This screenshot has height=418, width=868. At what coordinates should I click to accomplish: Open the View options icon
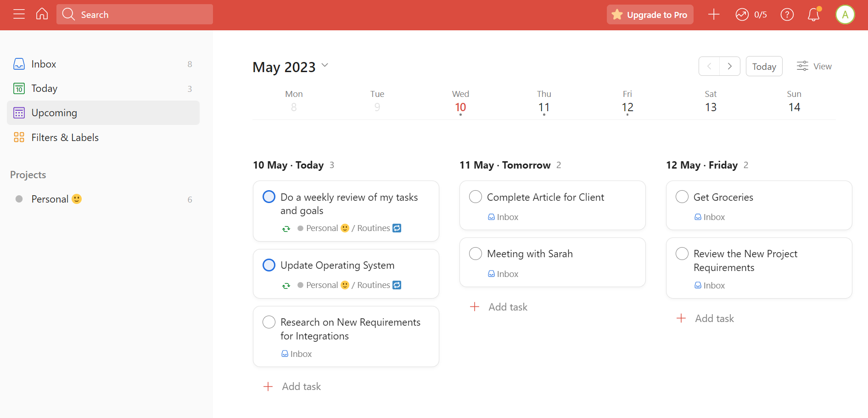pyautogui.click(x=802, y=66)
